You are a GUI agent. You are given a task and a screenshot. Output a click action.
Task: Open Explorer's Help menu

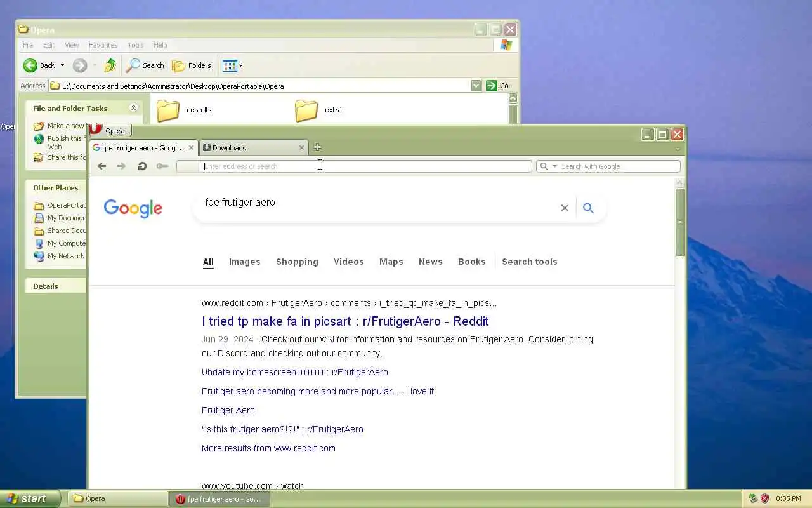(x=160, y=45)
